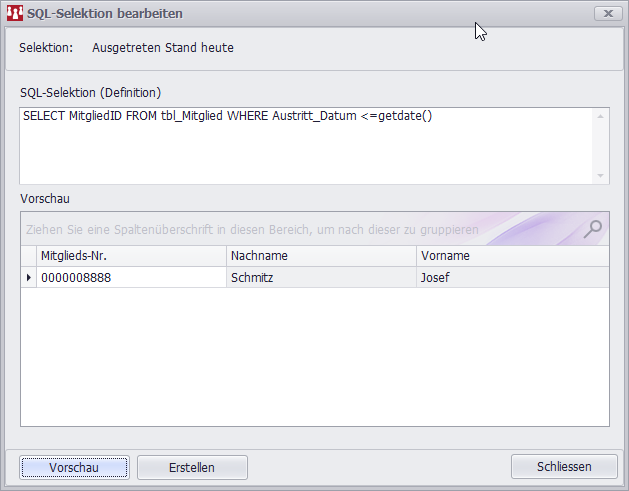Click the group-by panel above the column headers
Viewport: 629px width, 491px height.
[x=300, y=229]
